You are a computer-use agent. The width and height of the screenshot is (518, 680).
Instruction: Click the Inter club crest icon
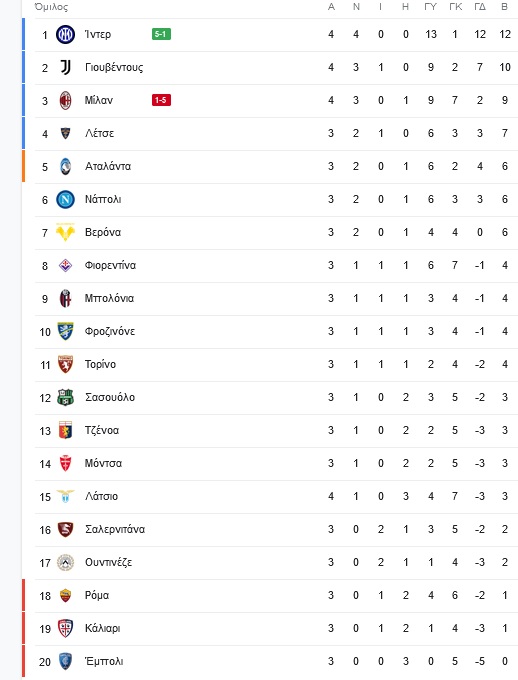[x=66, y=34]
